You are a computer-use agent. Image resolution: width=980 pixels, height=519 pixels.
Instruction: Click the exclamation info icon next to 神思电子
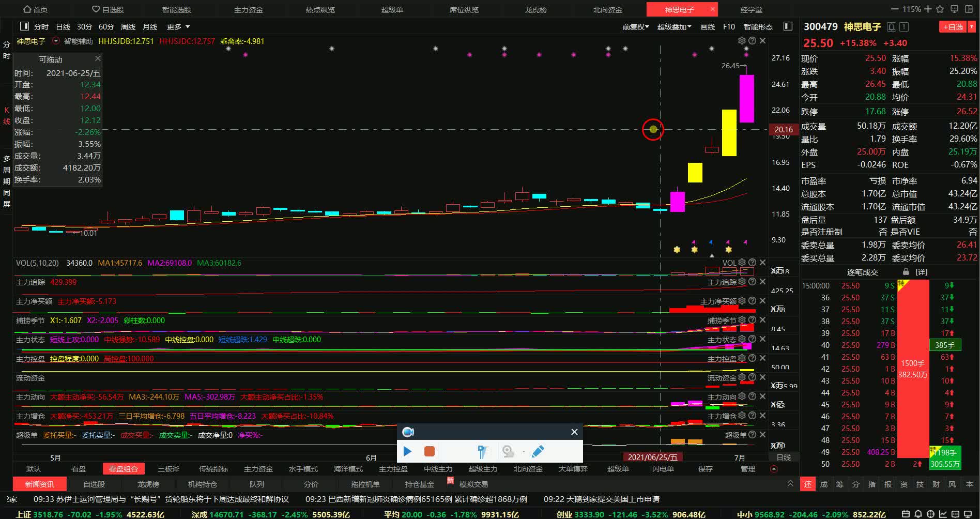[x=904, y=27]
